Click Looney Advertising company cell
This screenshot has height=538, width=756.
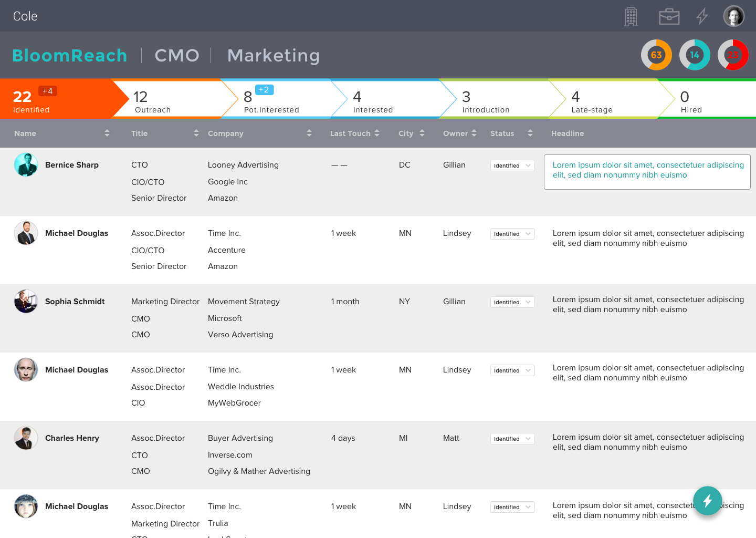click(x=243, y=165)
